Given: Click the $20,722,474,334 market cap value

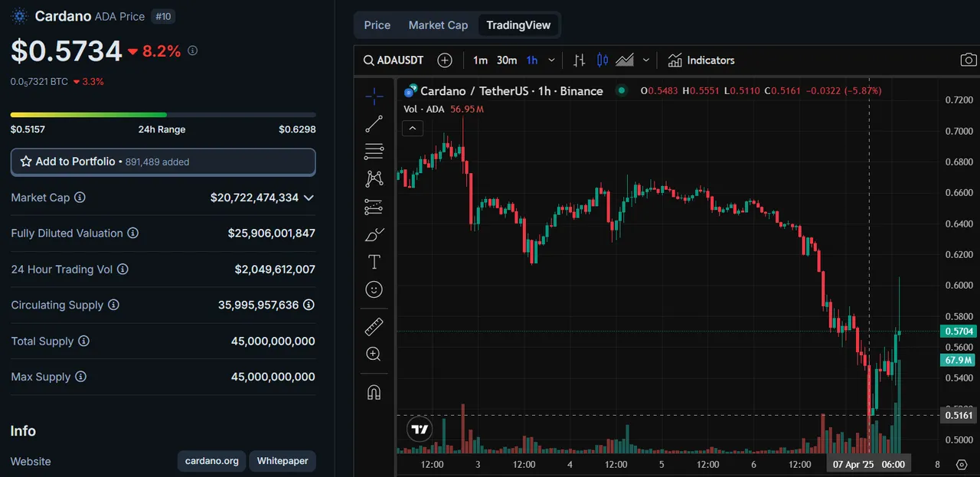Looking at the screenshot, I should 254,198.
